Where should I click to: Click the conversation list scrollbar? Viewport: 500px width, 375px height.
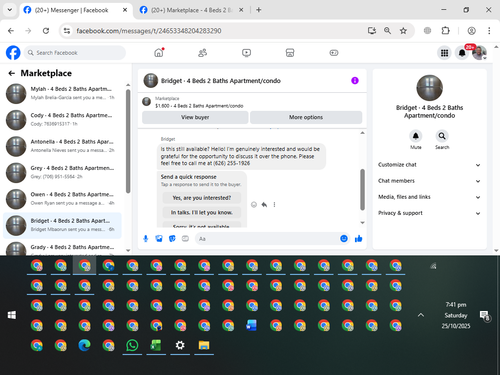(128, 141)
